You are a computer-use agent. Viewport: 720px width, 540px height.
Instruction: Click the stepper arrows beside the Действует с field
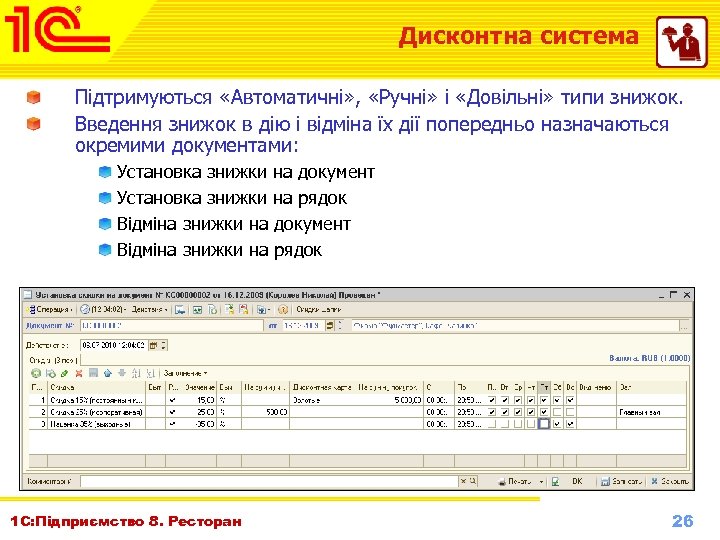point(163,345)
